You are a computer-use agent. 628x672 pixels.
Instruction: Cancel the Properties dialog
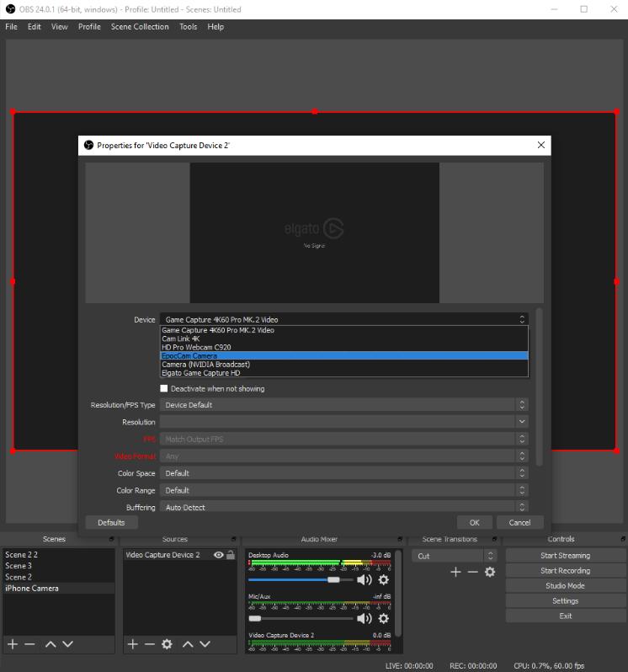(x=519, y=522)
